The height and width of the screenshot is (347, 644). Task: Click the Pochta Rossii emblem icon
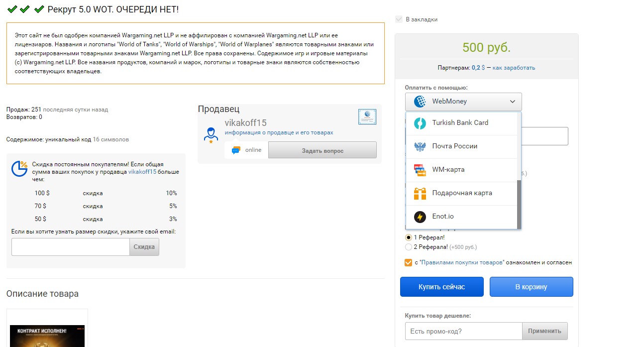tap(420, 146)
